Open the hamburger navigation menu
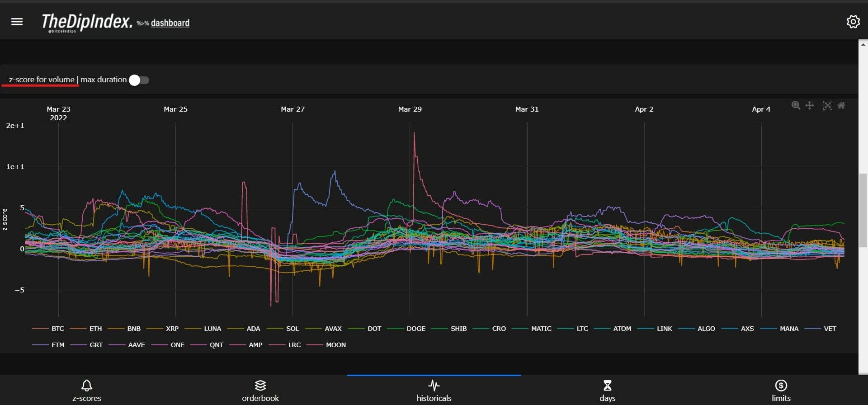This screenshot has width=868, height=405. [x=17, y=22]
